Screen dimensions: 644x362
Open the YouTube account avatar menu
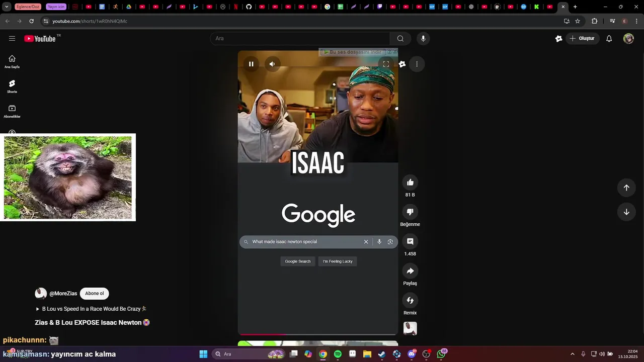click(628, 39)
